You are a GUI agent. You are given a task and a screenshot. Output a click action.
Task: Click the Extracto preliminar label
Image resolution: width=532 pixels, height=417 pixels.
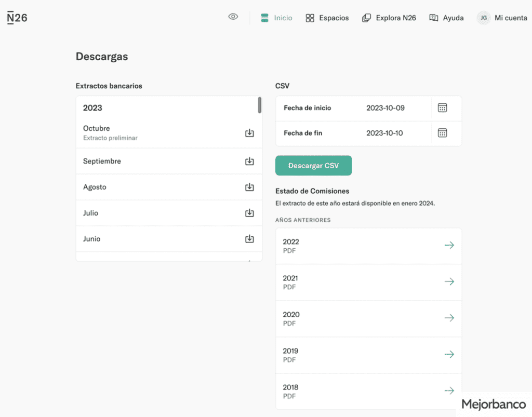[110, 138]
